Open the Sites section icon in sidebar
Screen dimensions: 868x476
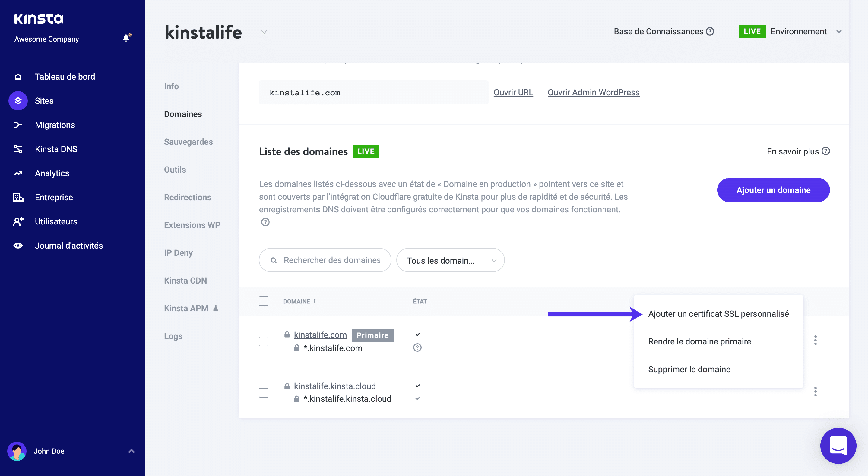pos(17,100)
